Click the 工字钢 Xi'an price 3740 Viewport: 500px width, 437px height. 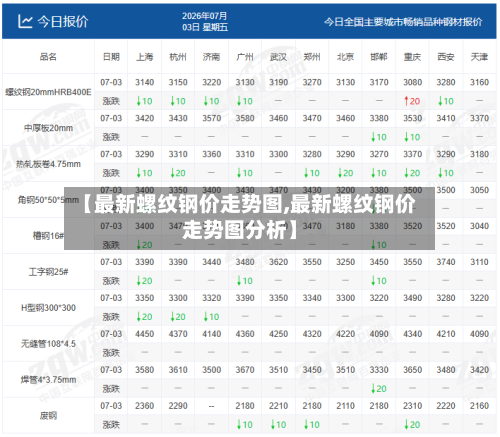coord(446,262)
